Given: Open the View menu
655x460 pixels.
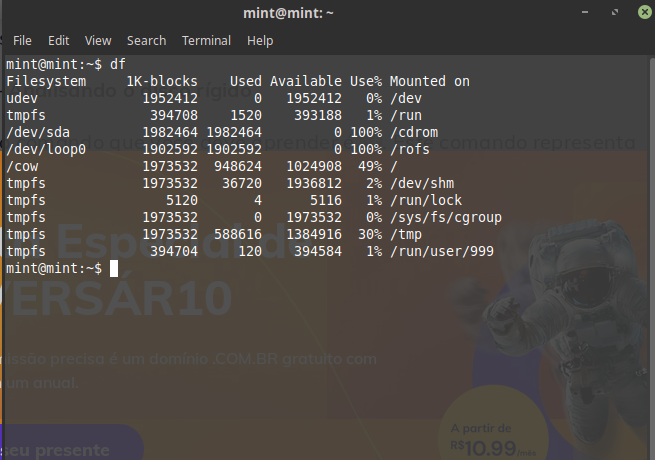Looking at the screenshot, I should (98, 41).
